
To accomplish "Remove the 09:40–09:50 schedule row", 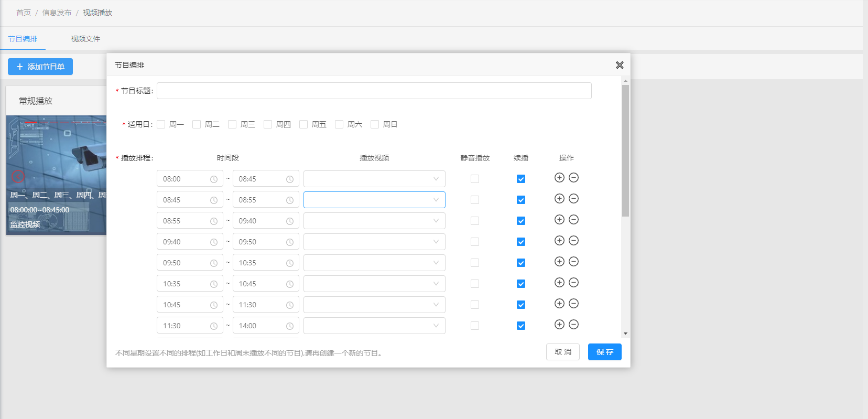I will point(574,241).
